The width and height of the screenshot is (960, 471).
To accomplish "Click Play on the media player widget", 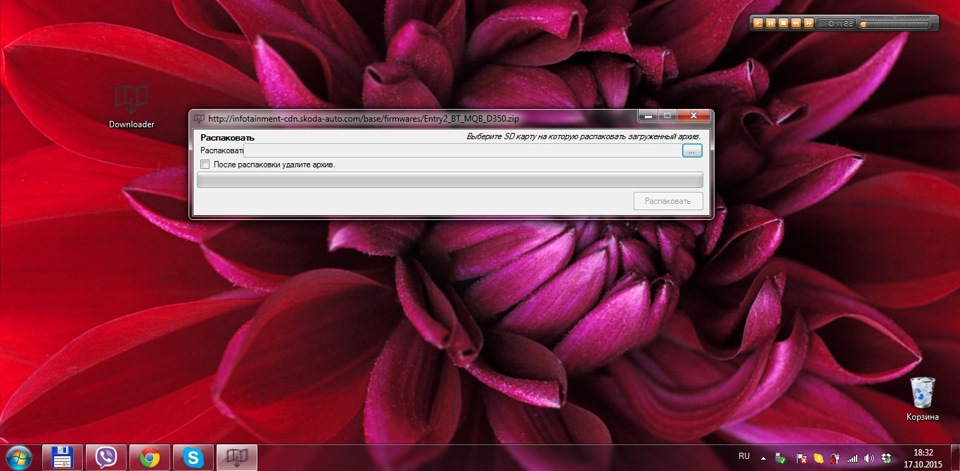I will pyautogui.click(x=758, y=23).
